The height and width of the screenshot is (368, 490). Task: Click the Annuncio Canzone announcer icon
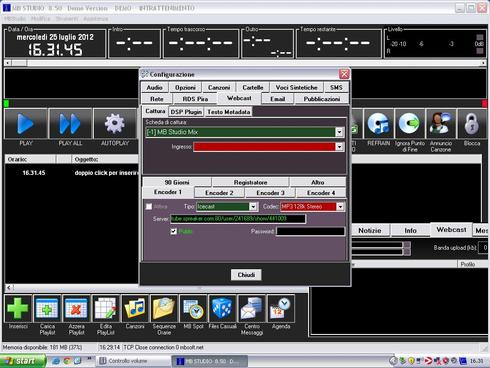(441, 124)
